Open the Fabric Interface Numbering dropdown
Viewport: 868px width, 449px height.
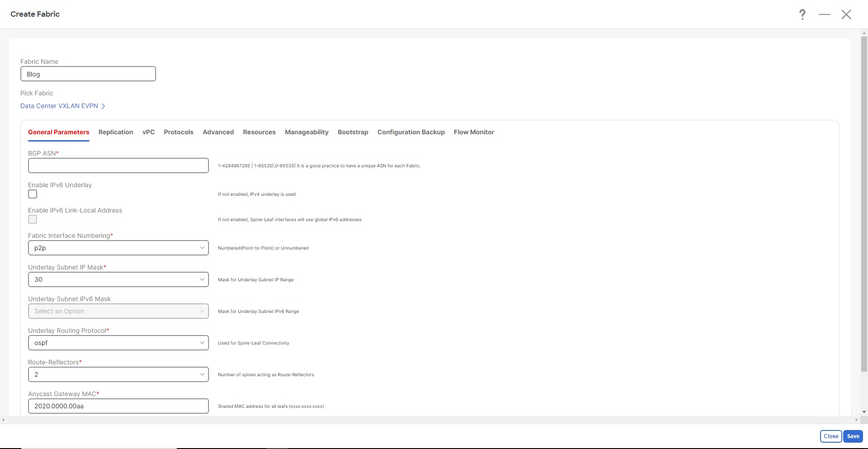click(119, 248)
